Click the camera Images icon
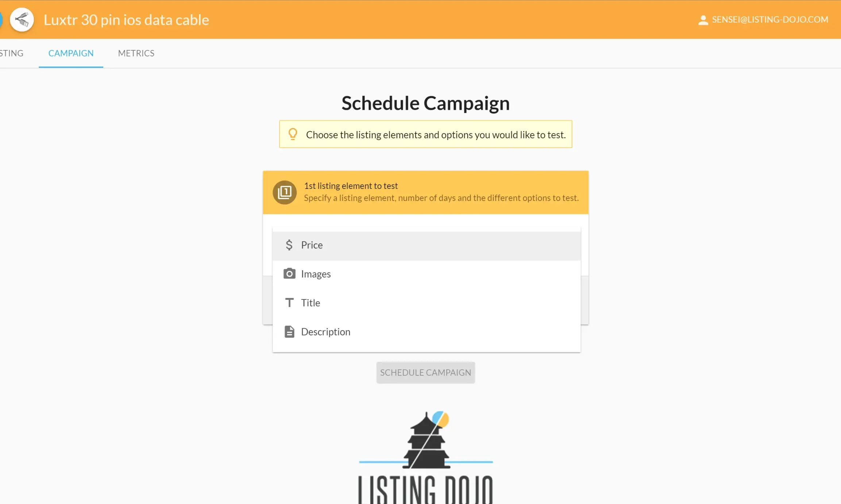 pos(289,274)
